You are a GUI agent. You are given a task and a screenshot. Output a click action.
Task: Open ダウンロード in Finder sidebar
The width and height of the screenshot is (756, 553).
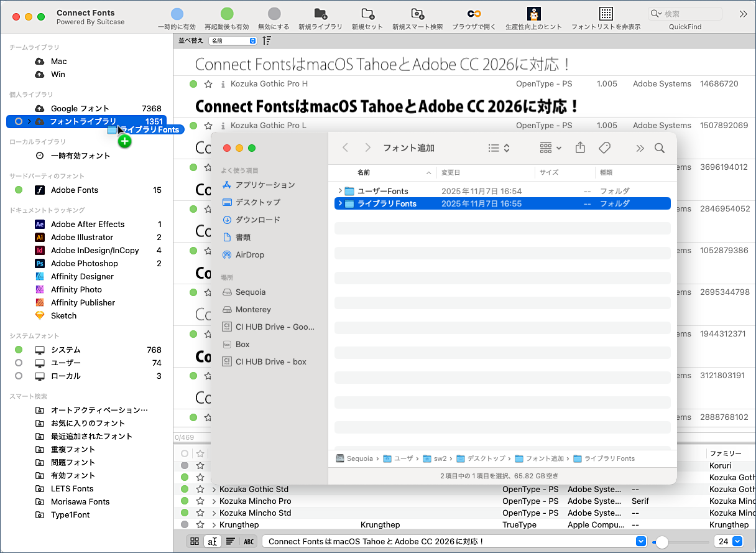(257, 220)
